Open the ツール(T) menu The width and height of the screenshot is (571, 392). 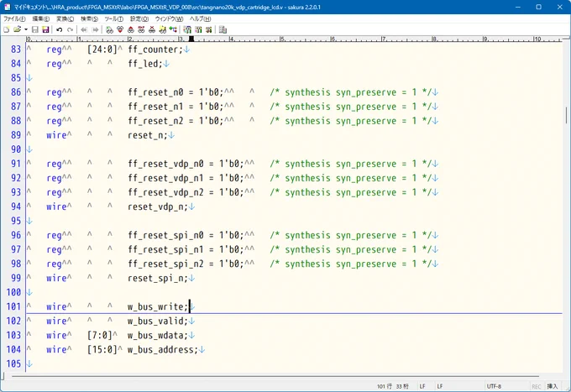(113, 18)
